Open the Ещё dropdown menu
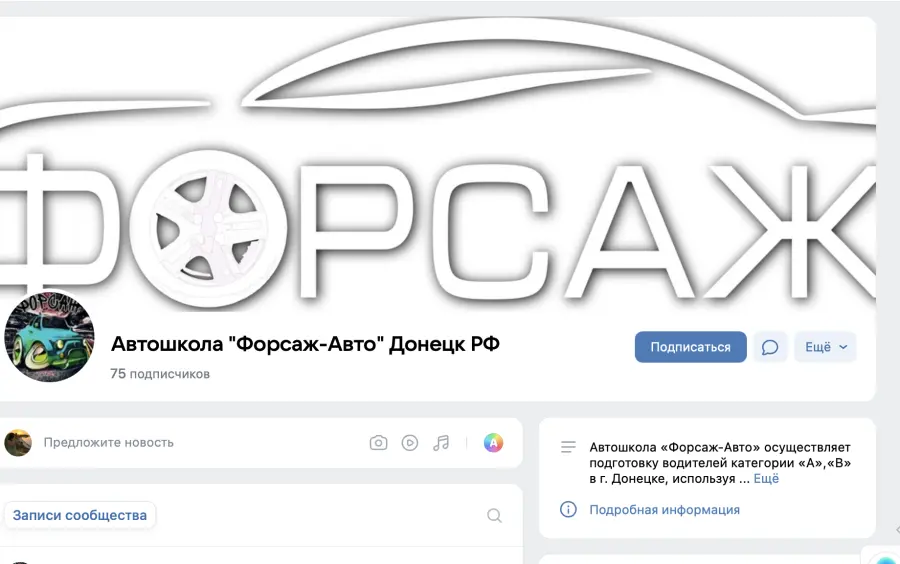 [825, 347]
